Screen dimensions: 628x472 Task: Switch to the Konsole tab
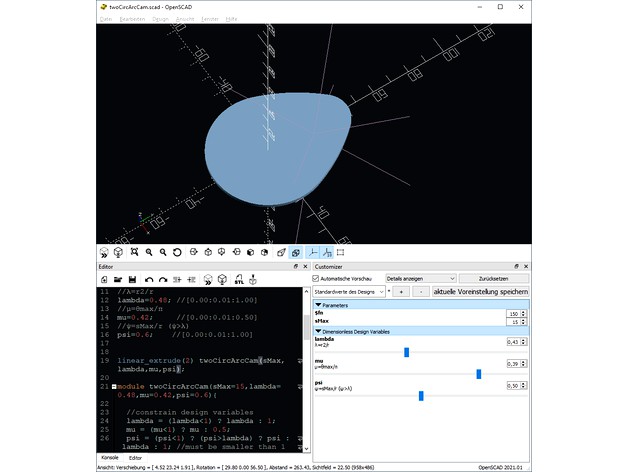(110, 457)
